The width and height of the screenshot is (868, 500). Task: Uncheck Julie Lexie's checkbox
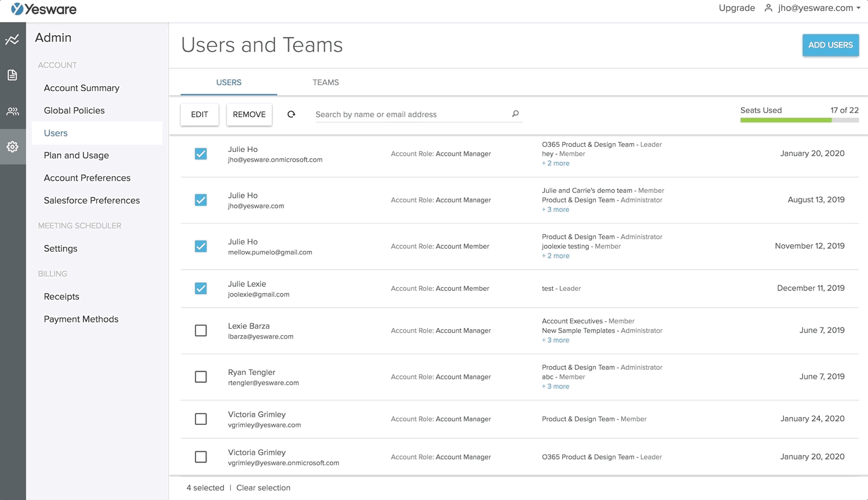(200, 288)
